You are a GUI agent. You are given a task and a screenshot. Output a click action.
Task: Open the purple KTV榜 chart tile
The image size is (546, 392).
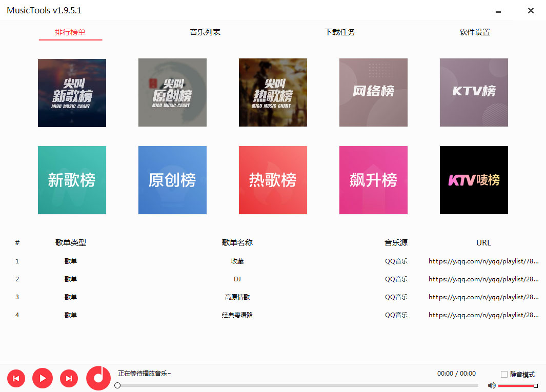pos(474,93)
